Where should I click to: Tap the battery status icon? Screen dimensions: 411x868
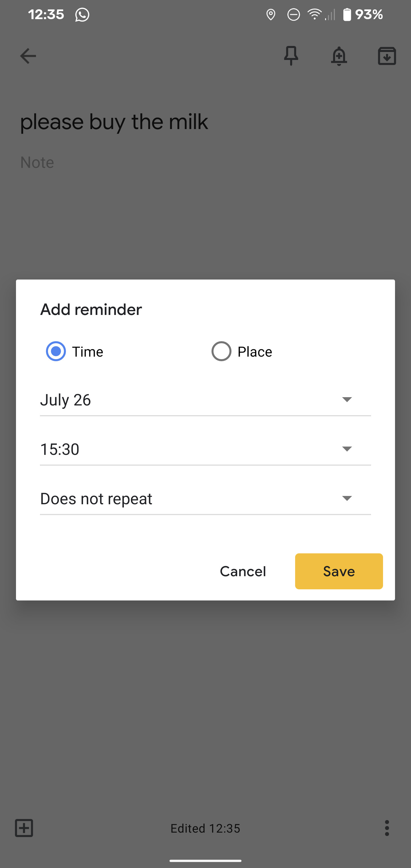347,15
